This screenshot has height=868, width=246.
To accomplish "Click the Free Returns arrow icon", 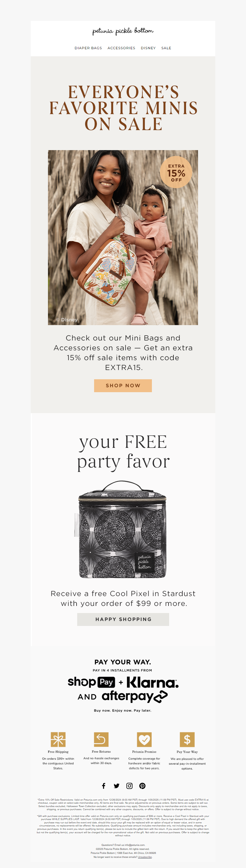I will pos(101,739).
